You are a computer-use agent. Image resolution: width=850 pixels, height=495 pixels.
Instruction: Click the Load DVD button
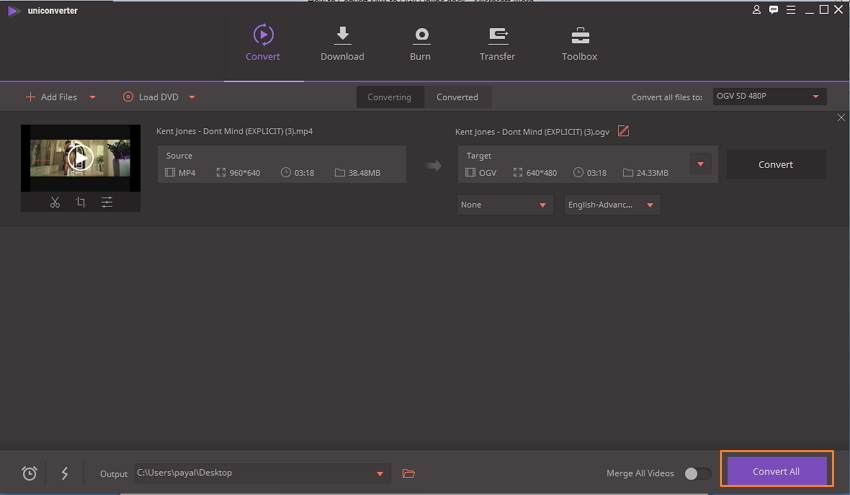click(151, 97)
